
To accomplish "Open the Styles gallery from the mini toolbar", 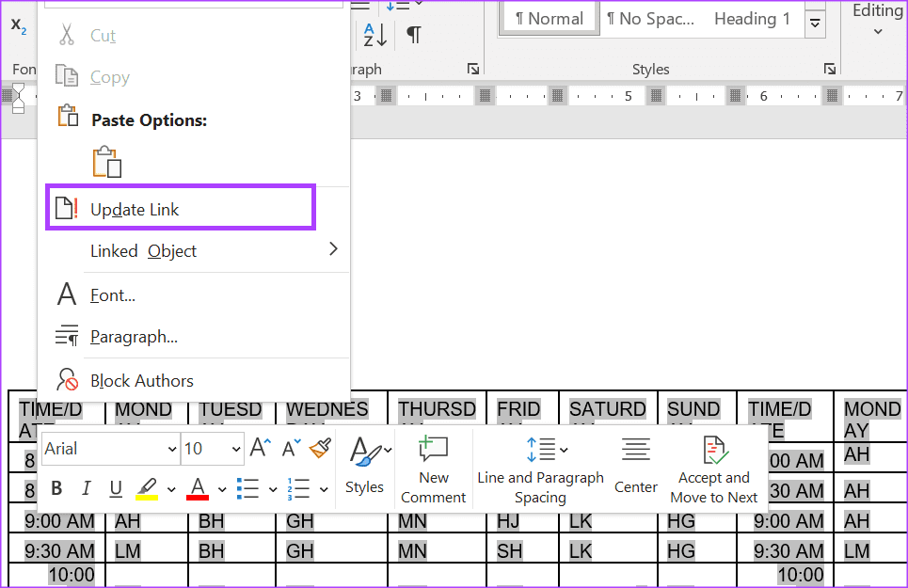I will point(364,468).
